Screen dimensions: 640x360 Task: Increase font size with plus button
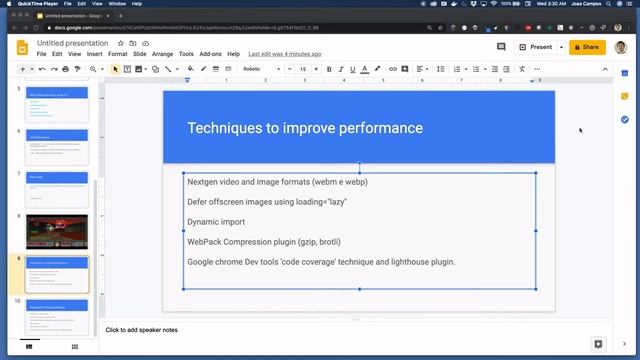point(316,69)
